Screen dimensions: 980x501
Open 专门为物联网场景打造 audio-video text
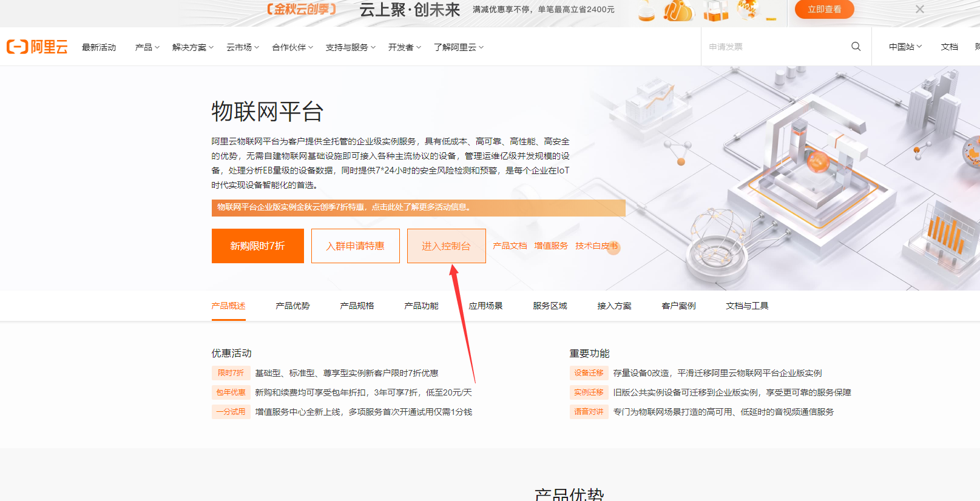click(724, 412)
